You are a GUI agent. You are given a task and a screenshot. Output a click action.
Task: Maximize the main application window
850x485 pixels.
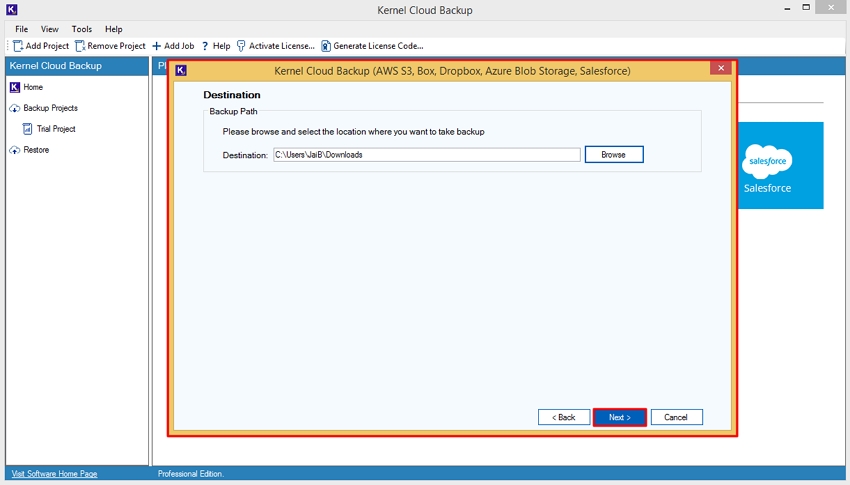coord(806,8)
